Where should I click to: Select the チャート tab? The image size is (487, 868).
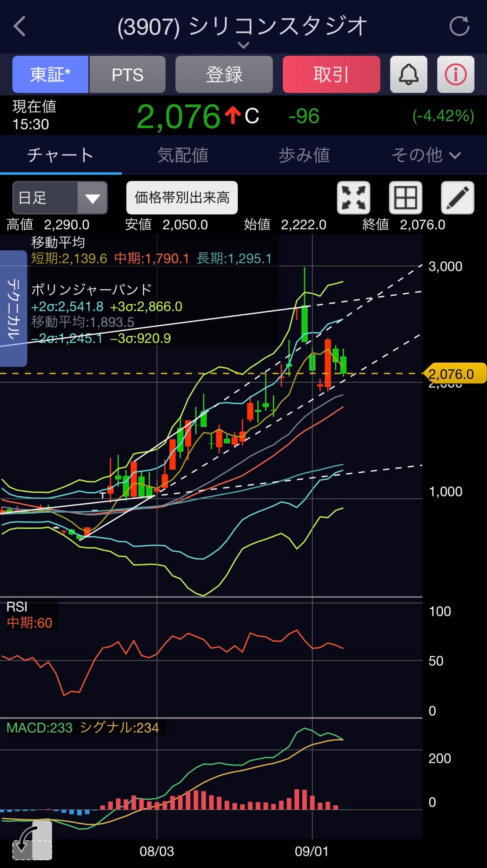61,155
